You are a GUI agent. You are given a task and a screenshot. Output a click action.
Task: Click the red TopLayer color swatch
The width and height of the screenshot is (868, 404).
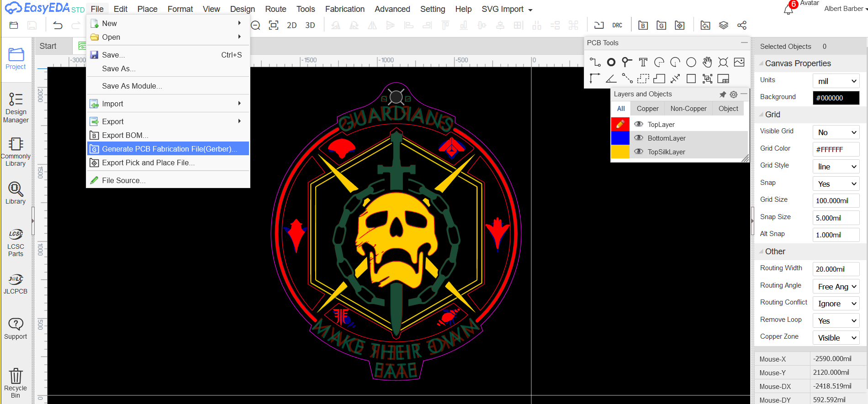click(620, 124)
